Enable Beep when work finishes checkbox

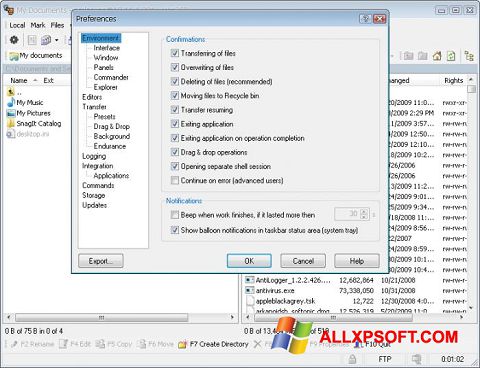pos(175,215)
